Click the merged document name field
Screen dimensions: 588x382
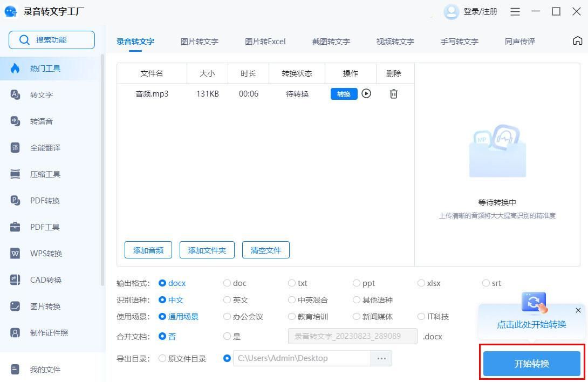352,336
